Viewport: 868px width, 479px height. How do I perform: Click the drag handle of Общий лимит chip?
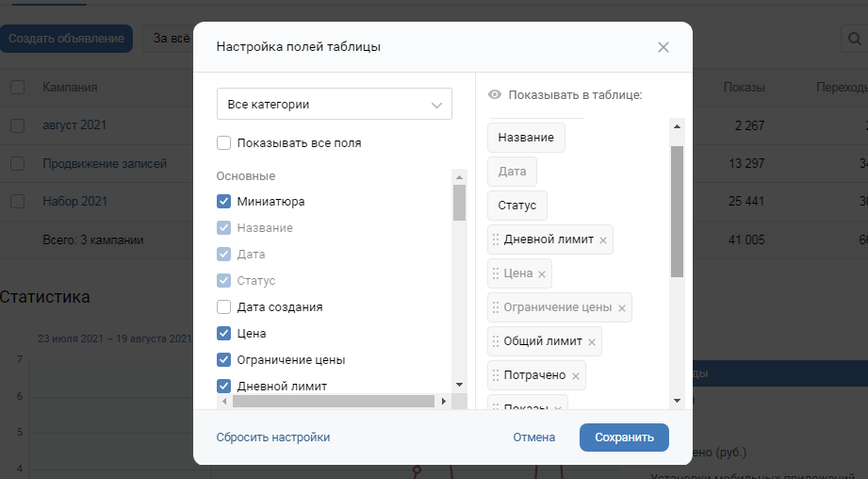tap(496, 341)
